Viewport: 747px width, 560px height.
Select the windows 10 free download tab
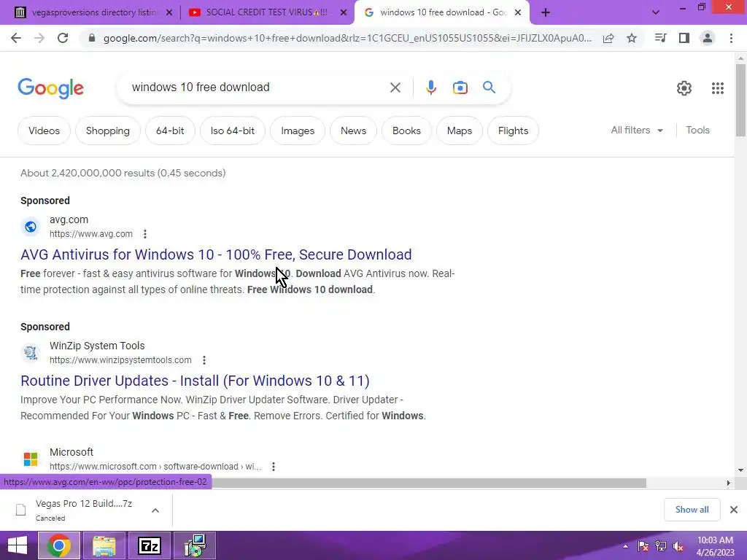pos(441,12)
